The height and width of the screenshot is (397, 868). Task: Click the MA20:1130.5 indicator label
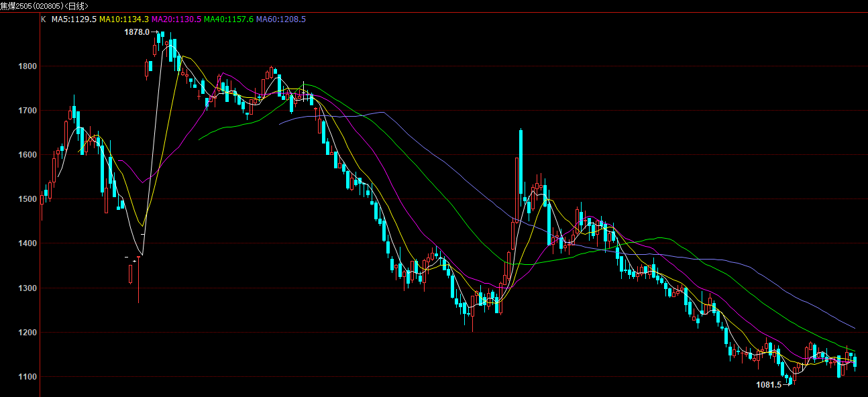(x=177, y=19)
